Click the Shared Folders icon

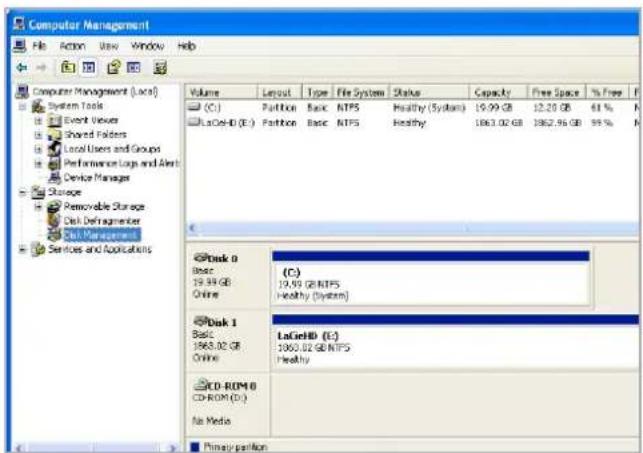pyautogui.click(x=54, y=134)
